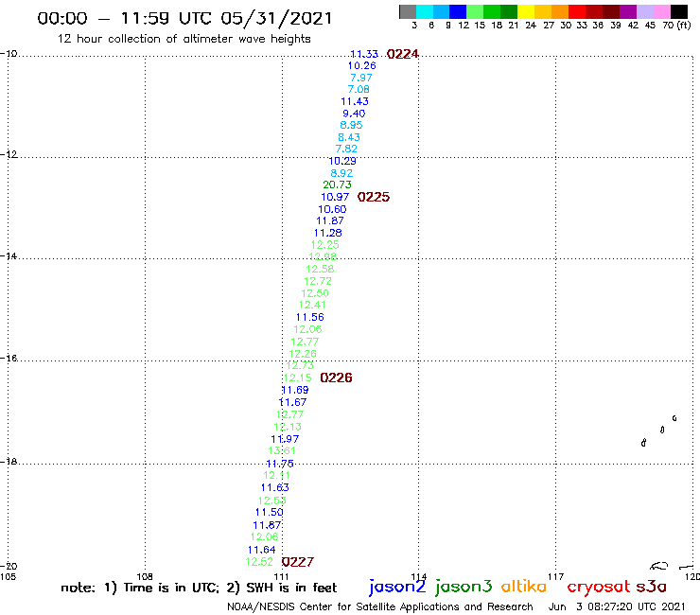The height and width of the screenshot is (615, 700).
Task: Click the jason3 satellite legend label
Action: click(464, 587)
